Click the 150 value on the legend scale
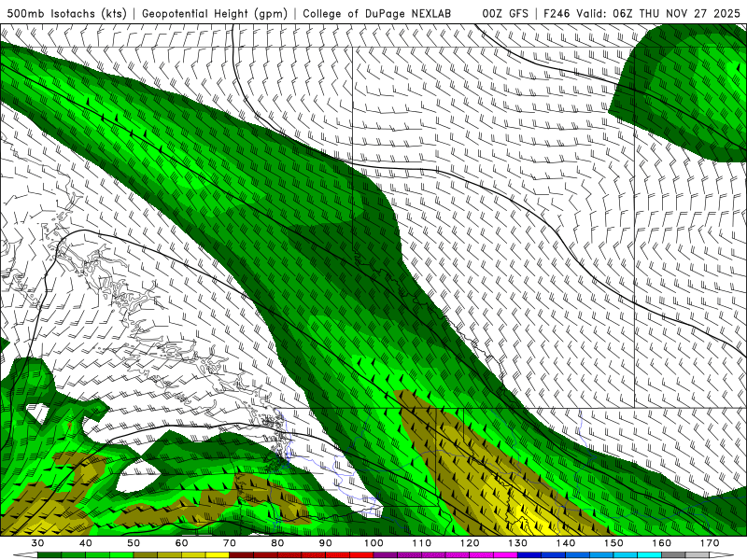Screen dimensions: 747x560 coord(613,543)
